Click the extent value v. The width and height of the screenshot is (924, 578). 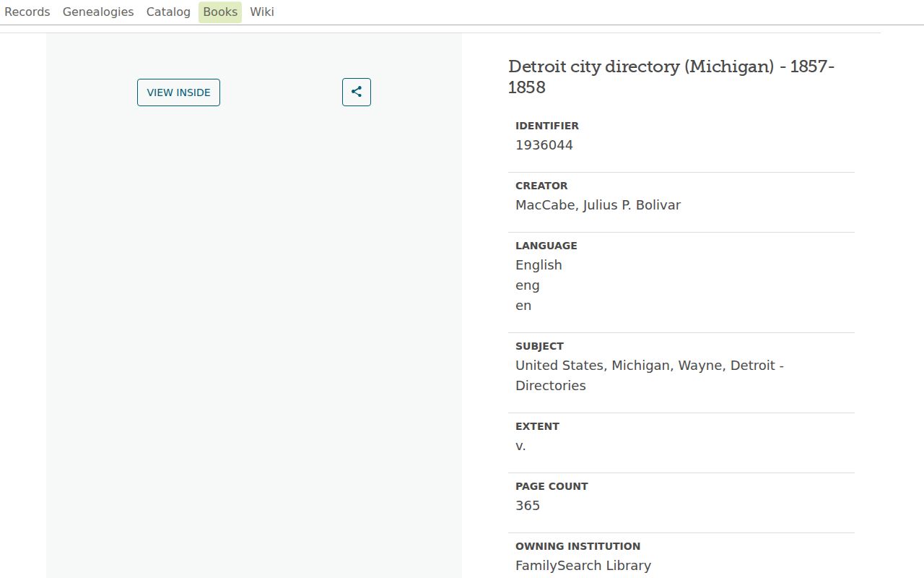click(x=520, y=446)
